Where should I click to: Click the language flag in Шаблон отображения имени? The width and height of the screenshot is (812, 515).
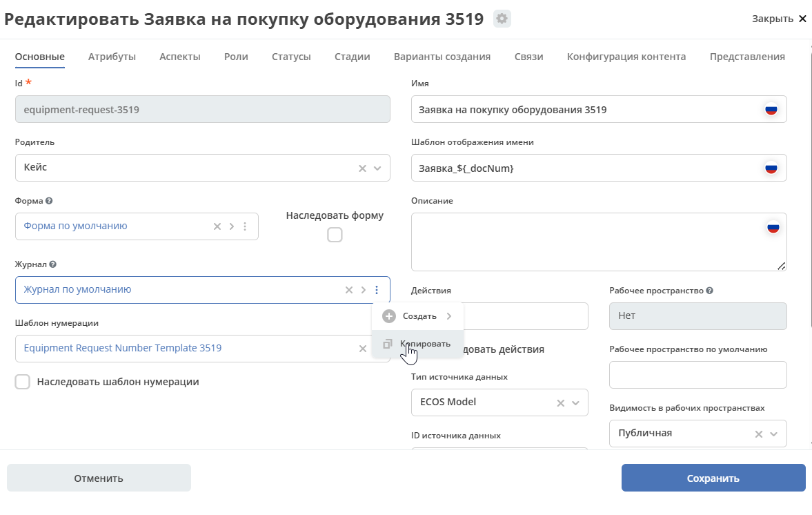[x=771, y=168]
